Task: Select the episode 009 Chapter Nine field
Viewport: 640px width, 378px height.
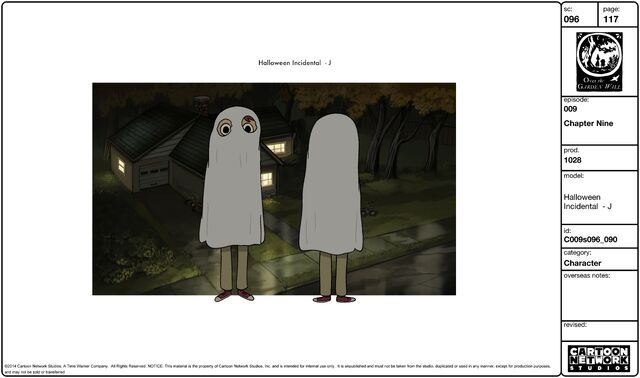Action: 599,120
